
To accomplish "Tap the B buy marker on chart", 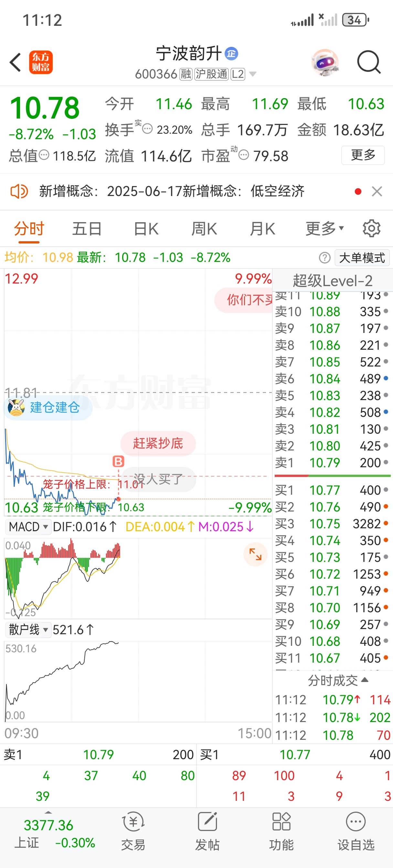I will click(x=118, y=461).
